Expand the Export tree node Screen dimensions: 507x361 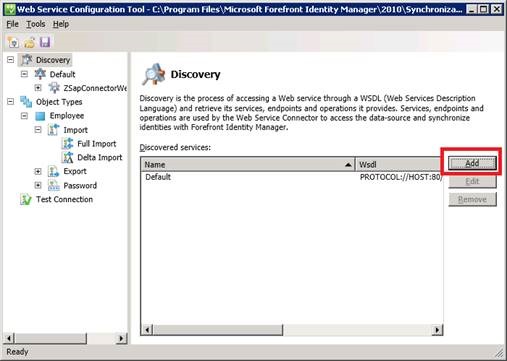pyautogui.click(x=38, y=171)
